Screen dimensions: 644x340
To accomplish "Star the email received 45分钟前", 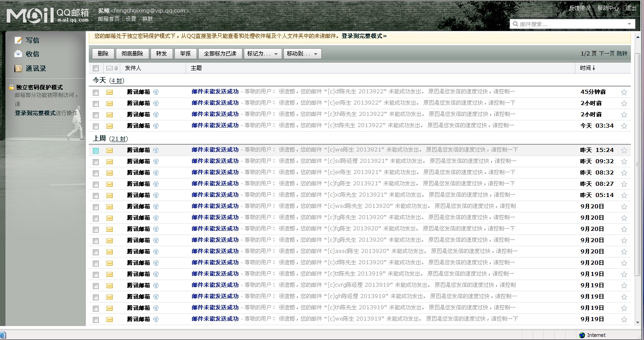I will pos(624,92).
